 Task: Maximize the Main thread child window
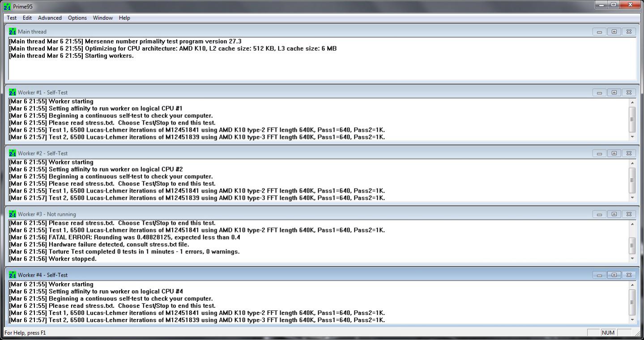pos(614,32)
